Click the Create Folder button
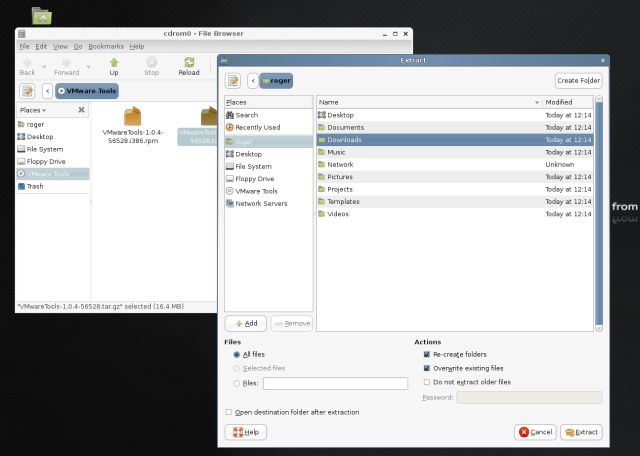Image resolution: width=640 pixels, height=456 pixels. click(579, 80)
